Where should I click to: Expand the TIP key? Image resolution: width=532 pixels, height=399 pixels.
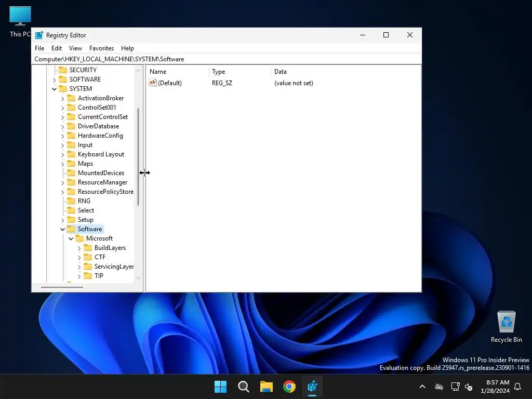pyautogui.click(x=79, y=276)
